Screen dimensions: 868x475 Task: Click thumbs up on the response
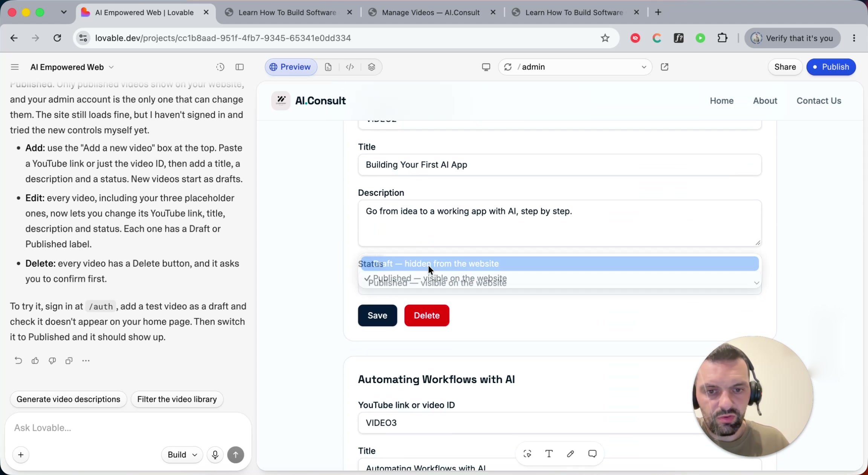(x=35, y=361)
